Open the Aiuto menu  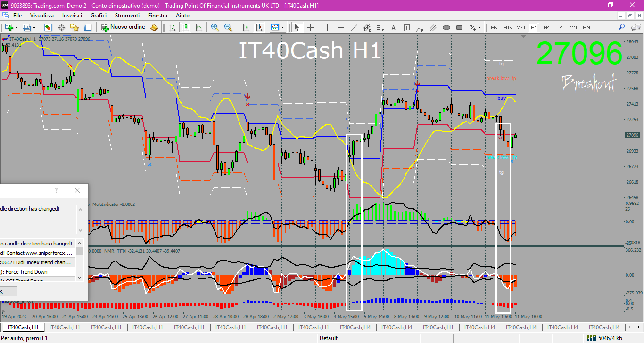[x=182, y=16]
